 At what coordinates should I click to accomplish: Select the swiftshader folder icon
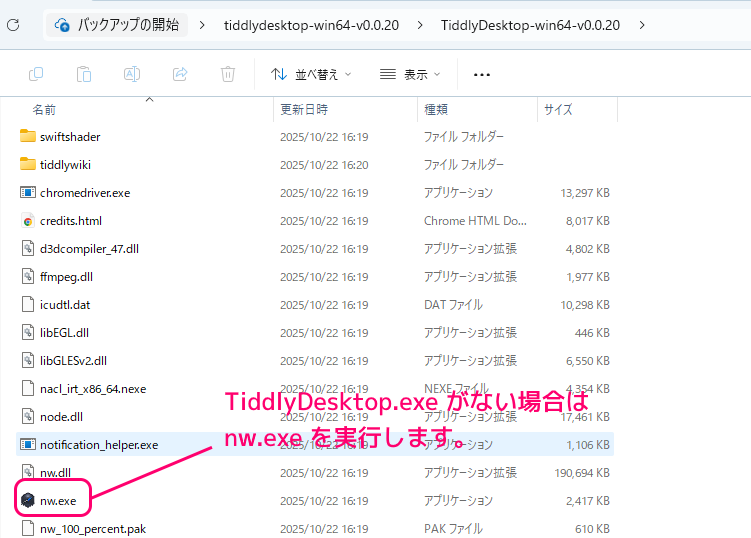click(x=28, y=137)
